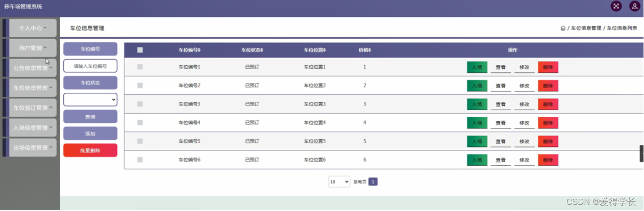Click 查看 for 车位编号5
This screenshot has height=211, width=644.
501,141
